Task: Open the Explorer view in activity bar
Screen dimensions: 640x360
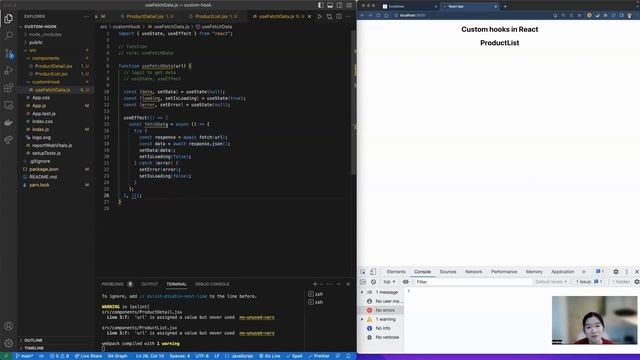Action: (8, 18)
